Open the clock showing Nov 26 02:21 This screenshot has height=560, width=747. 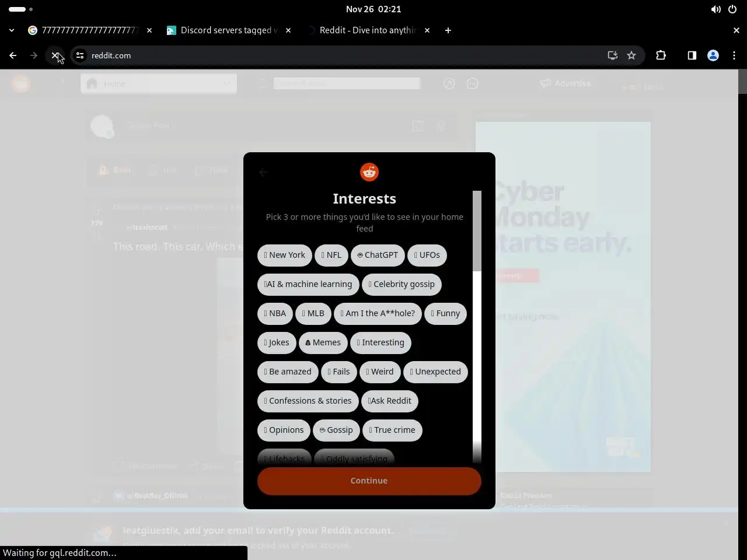point(373,9)
